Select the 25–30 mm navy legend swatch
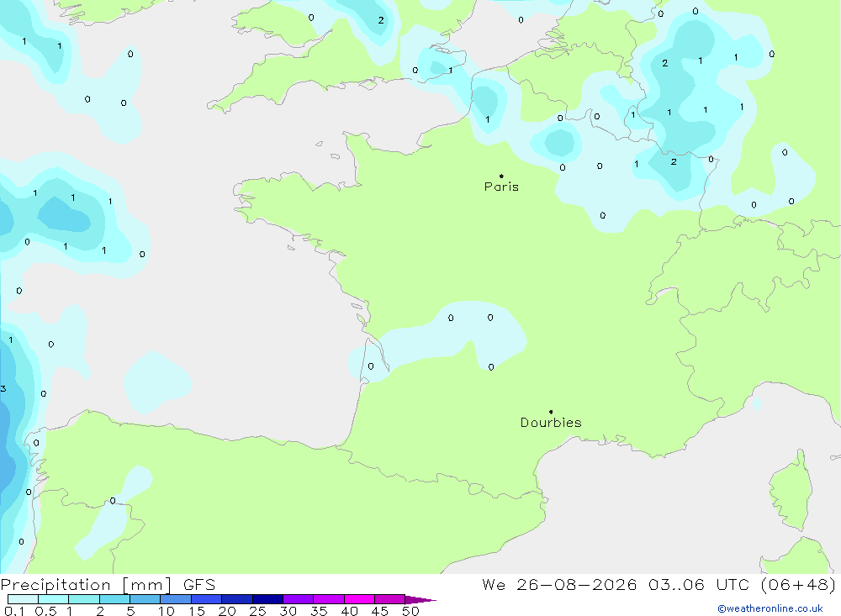The image size is (841, 616). 267,599
